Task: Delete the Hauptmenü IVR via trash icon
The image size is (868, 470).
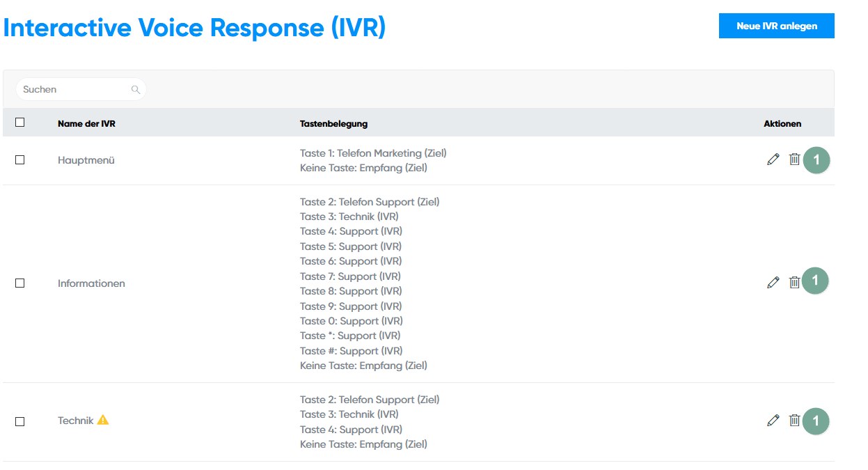Action: tap(794, 159)
